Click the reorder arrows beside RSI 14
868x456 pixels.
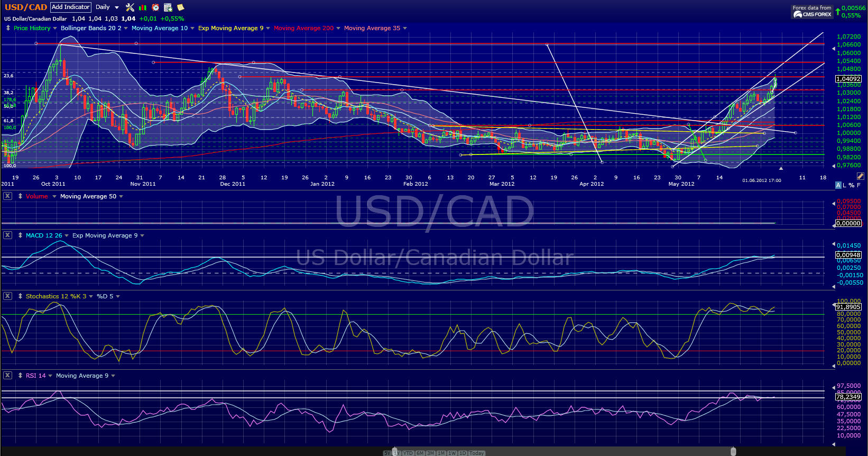point(20,376)
